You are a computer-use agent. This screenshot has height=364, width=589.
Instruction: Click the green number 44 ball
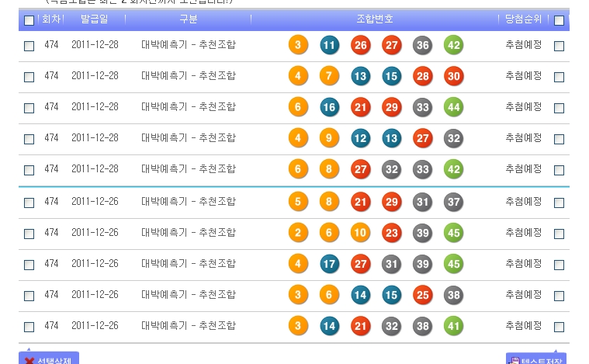click(453, 107)
